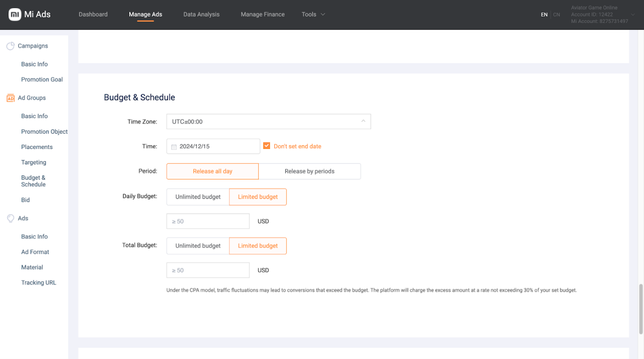644x359 pixels.
Task: Click the calendar icon in Time field
Action: (x=174, y=147)
